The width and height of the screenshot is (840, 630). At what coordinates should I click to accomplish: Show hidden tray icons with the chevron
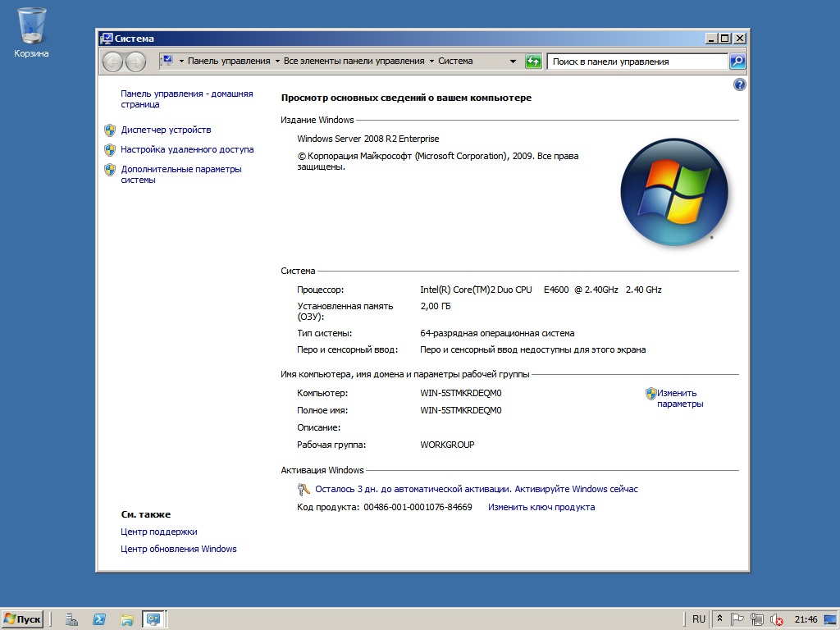(720, 619)
